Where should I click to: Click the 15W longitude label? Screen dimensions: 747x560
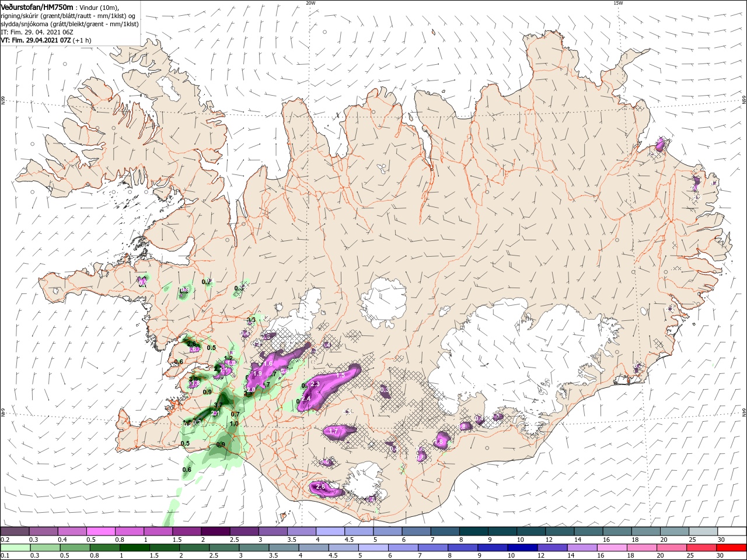[x=618, y=3]
